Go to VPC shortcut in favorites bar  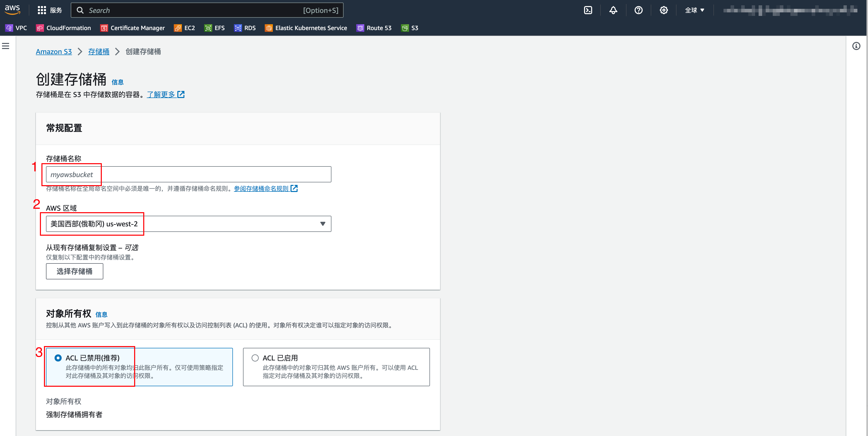point(21,28)
